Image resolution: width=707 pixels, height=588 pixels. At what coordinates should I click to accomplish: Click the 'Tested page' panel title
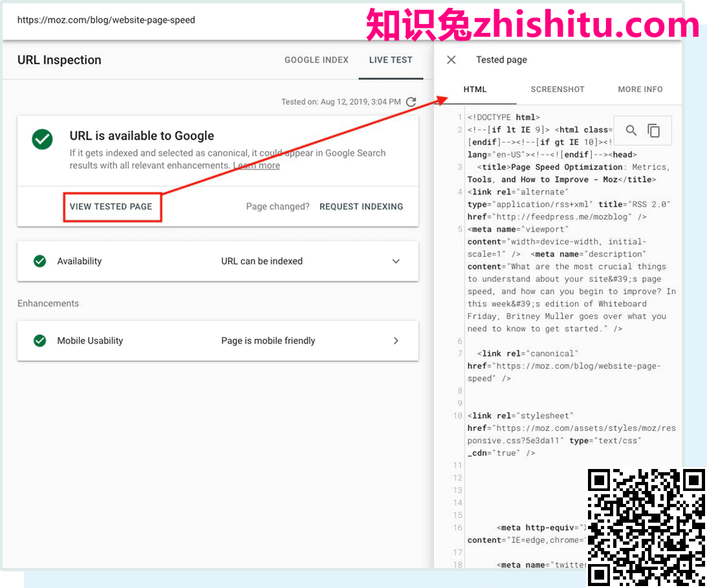[x=501, y=60]
